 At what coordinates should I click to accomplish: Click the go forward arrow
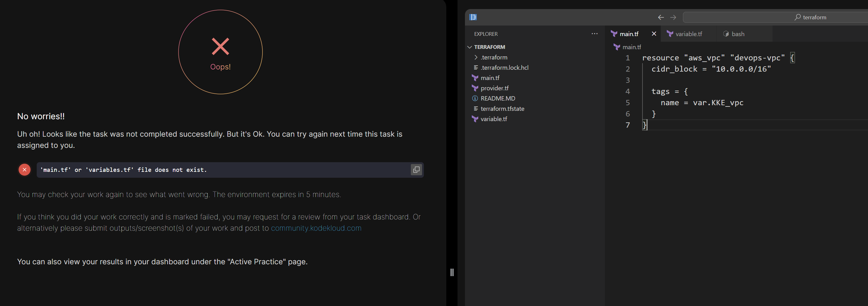click(x=673, y=17)
